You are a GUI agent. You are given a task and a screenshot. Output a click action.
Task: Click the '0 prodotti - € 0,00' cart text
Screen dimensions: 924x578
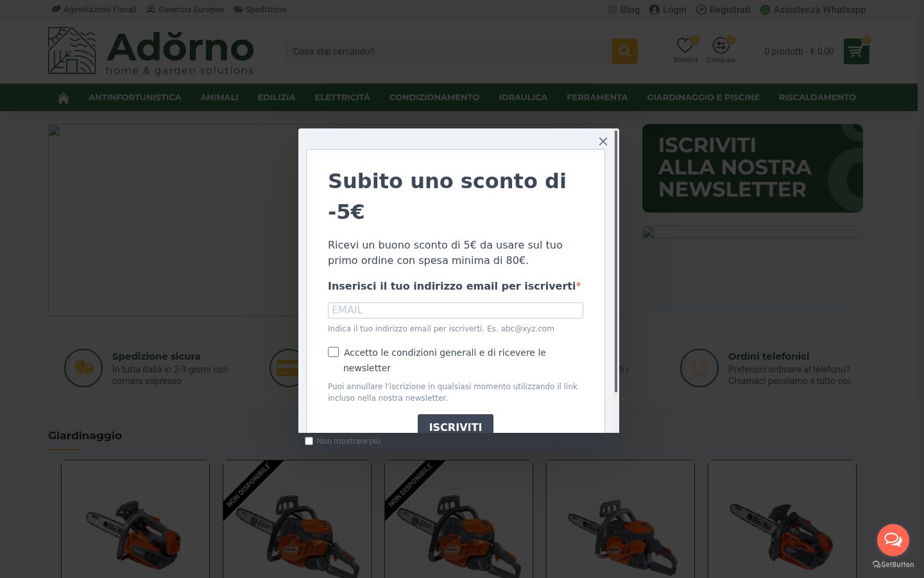(x=799, y=51)
